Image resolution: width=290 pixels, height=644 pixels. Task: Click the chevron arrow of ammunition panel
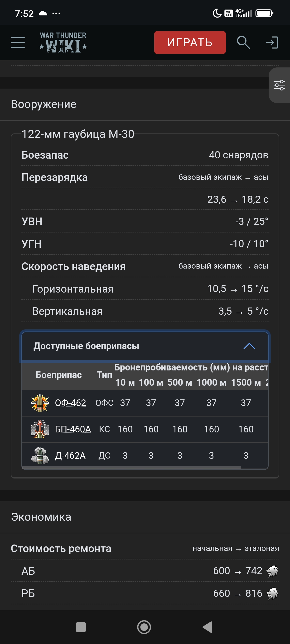pos(249,346)
